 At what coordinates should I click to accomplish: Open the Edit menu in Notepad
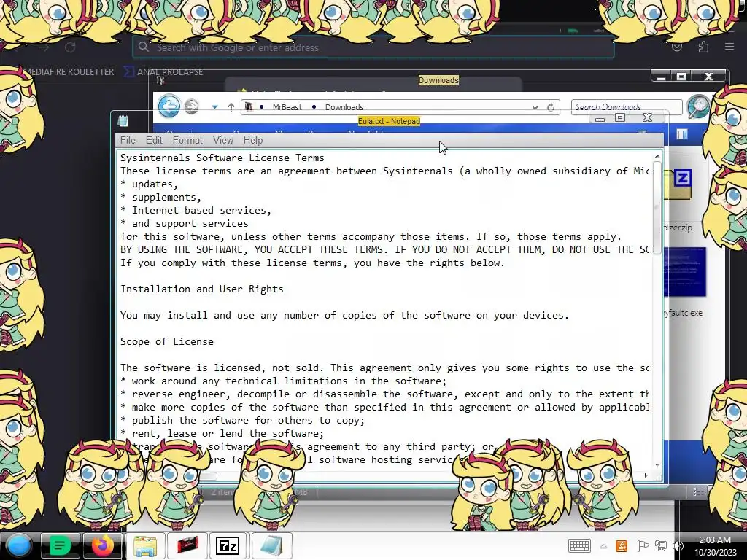154,140
